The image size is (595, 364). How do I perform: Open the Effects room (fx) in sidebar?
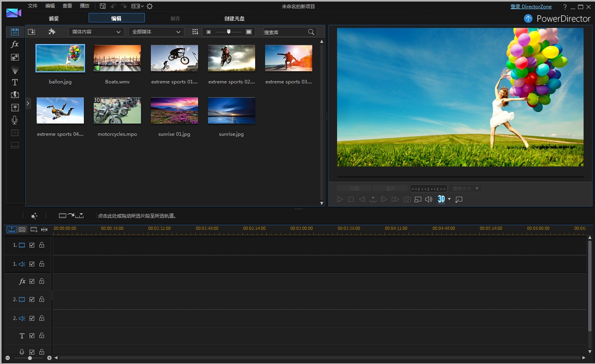[15, 44]
